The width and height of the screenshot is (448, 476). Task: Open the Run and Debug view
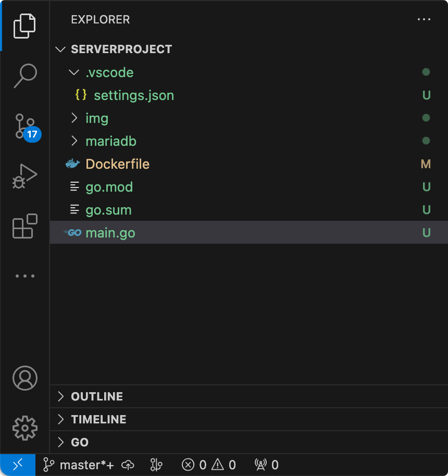pos(24,176)
